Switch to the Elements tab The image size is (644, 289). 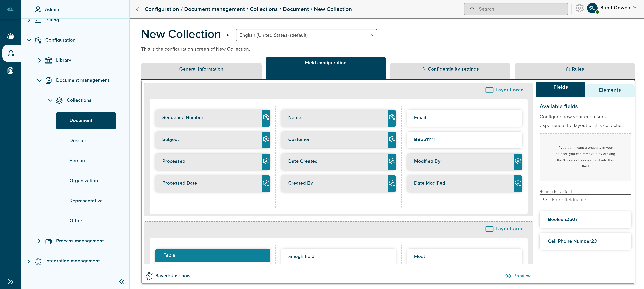(609, 90)
